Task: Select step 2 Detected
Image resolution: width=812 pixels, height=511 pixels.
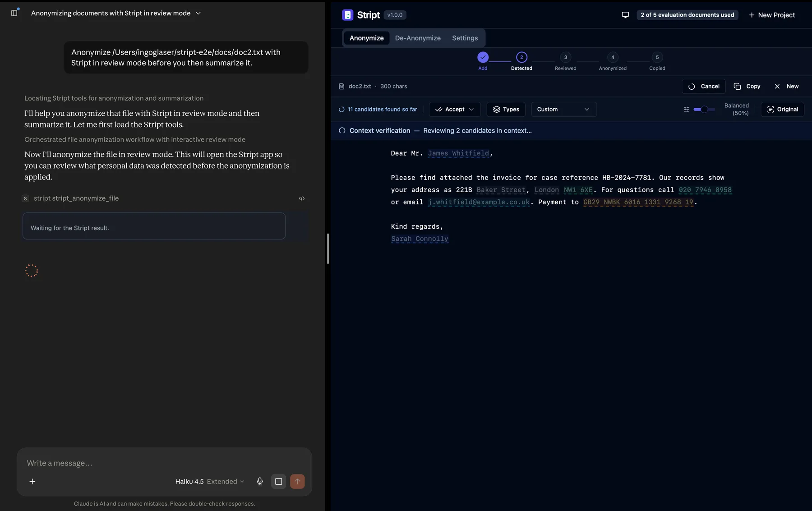Action: [521, 57]
